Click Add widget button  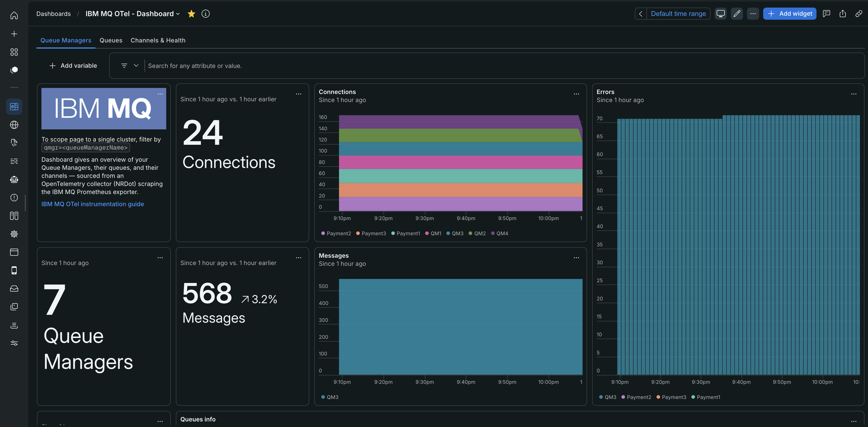coord(789,13)
